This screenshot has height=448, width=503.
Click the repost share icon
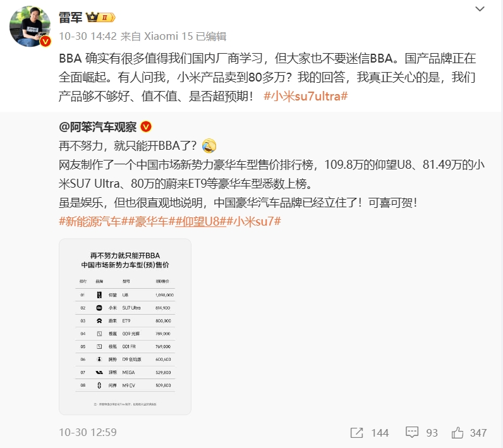coord(357,433)
